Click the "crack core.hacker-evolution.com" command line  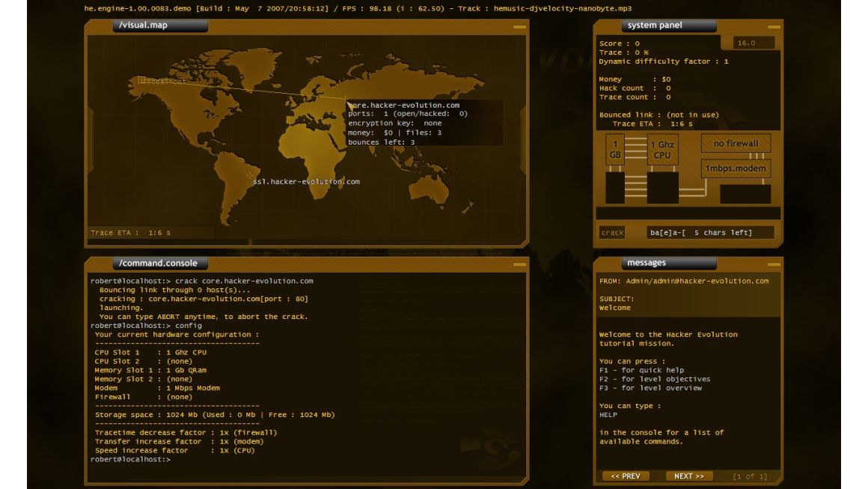tap(202, 281)
